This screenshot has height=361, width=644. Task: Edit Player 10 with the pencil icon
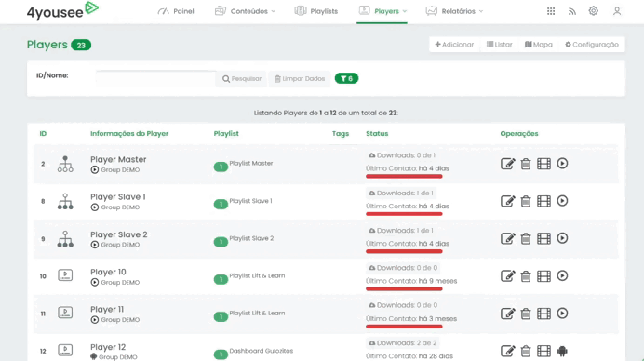point(507,276)
